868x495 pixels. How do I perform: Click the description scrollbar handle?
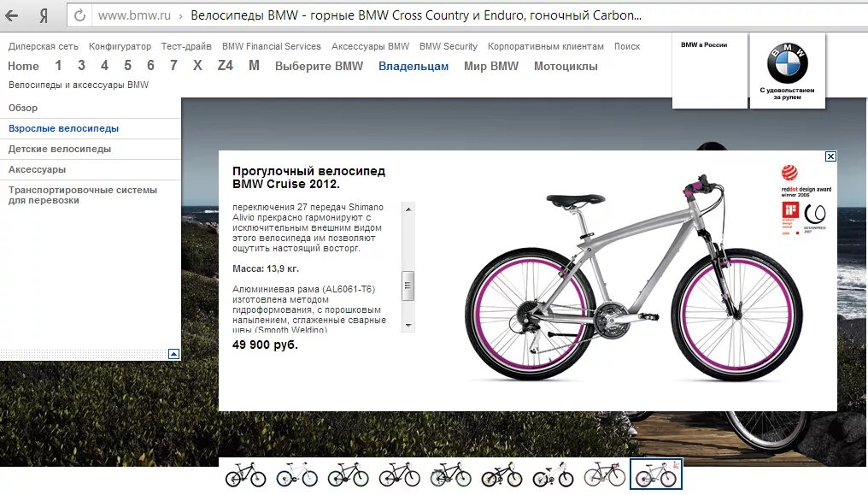point(408,286)
